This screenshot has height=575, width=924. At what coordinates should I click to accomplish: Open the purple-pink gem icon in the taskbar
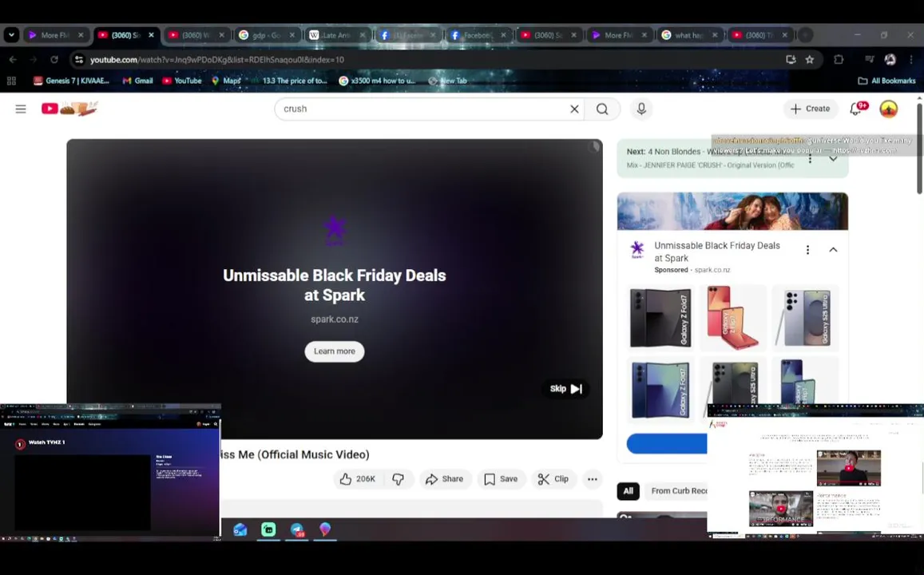point(325,529)
